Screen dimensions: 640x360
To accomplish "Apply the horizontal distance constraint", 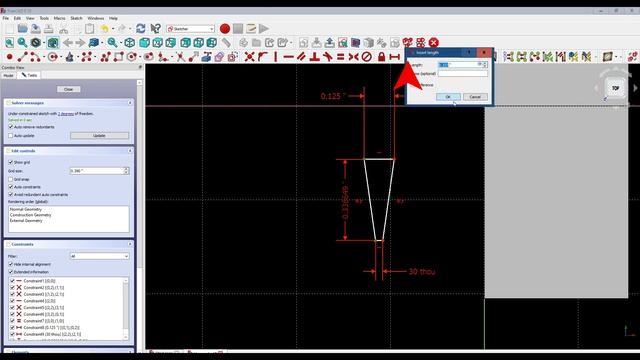I will pyautogui.click(x=394, y=57).
